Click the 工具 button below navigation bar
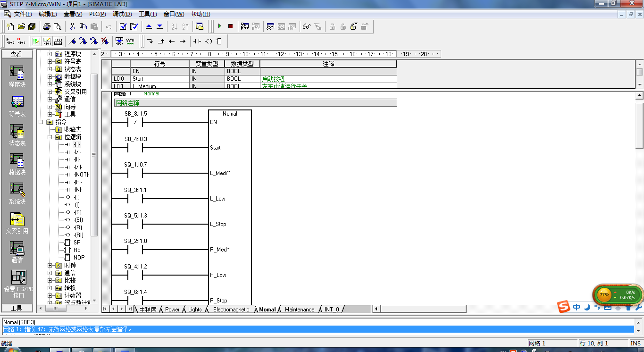The image size is (644, 352). point(17,308)
